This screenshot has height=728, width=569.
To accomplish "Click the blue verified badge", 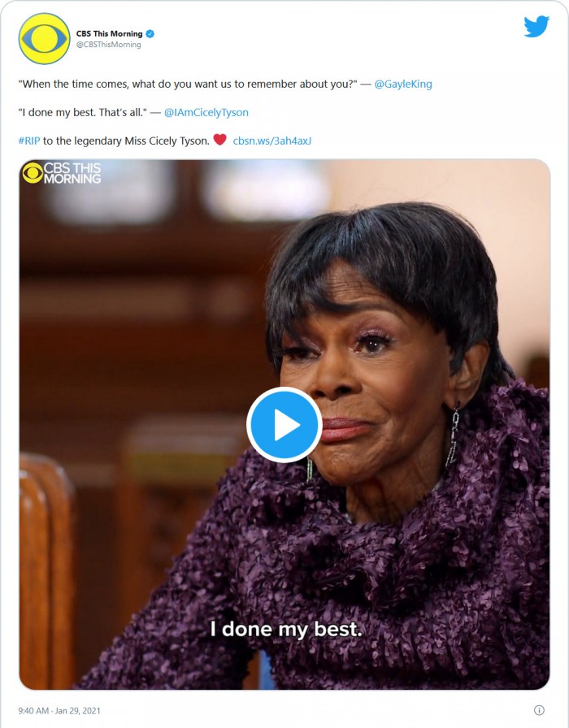I will 150,34.
